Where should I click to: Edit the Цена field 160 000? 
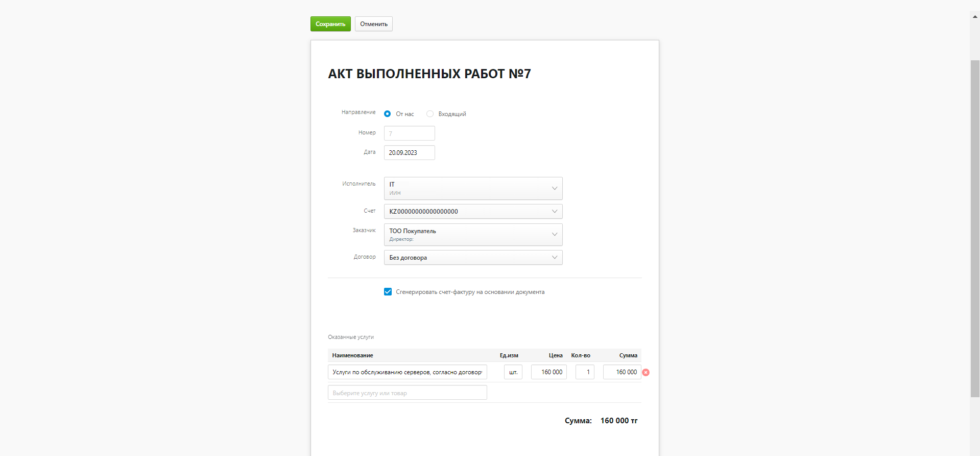pyautogui.click(x=549, y=372)
